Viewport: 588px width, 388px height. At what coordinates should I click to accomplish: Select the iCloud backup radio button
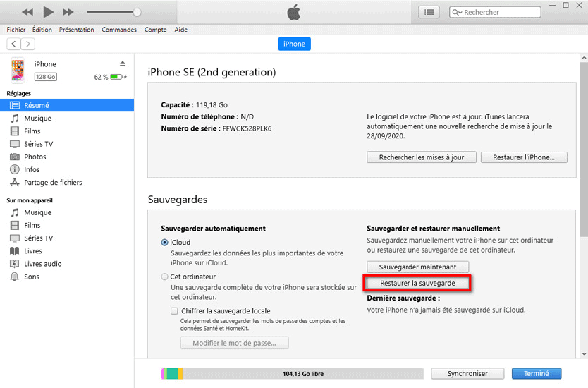pos(165,243)
